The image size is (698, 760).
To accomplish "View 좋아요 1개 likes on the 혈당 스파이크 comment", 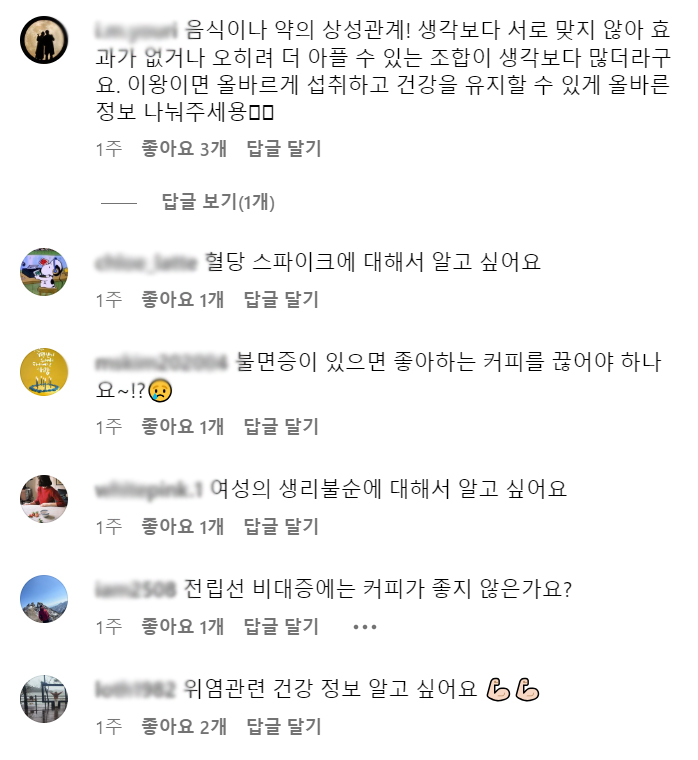I will pyautogui.click(x=183, y=300).
